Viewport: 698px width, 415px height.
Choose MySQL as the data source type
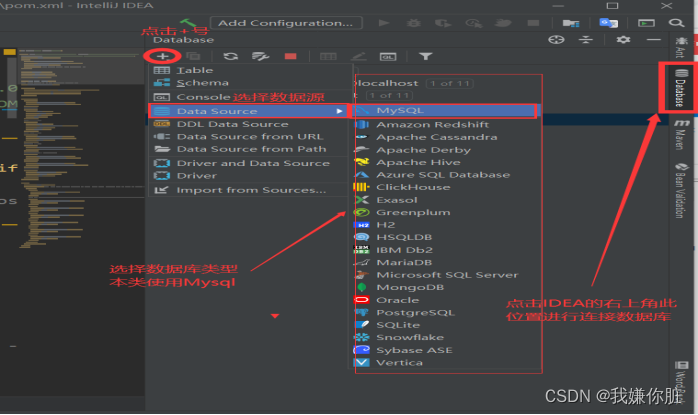tap(446, 110)
